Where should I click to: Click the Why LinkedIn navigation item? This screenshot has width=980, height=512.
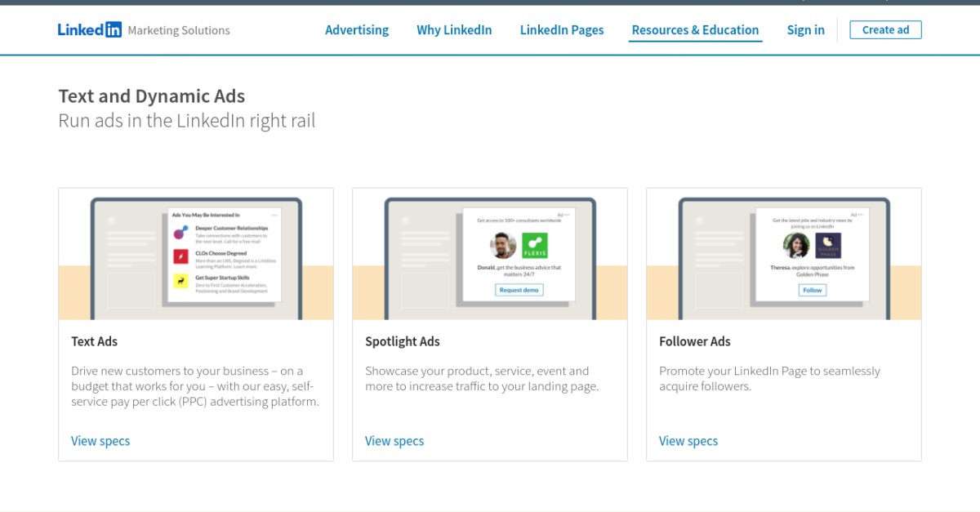[x=454, y=29]
